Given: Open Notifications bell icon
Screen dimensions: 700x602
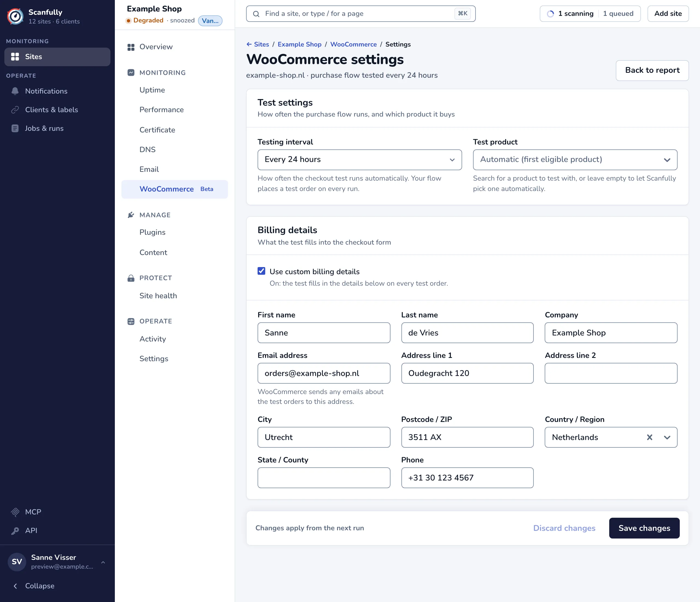Looking at the screenshot, I should (15, 91).
